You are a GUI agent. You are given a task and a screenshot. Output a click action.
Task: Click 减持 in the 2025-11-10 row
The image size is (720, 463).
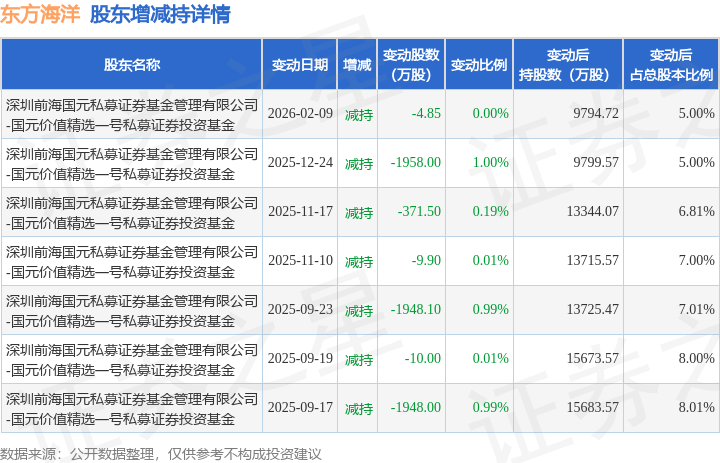tap(359, 262)
